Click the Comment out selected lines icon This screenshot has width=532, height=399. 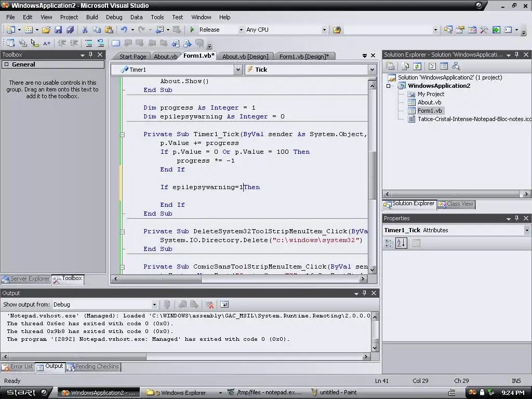point(88,43)
